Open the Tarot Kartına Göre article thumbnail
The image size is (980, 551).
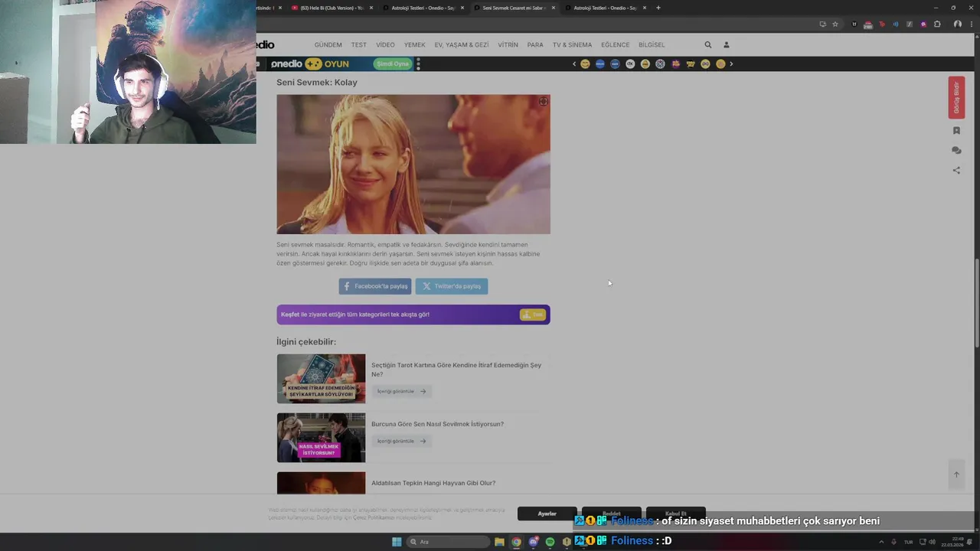coord(321,379)
